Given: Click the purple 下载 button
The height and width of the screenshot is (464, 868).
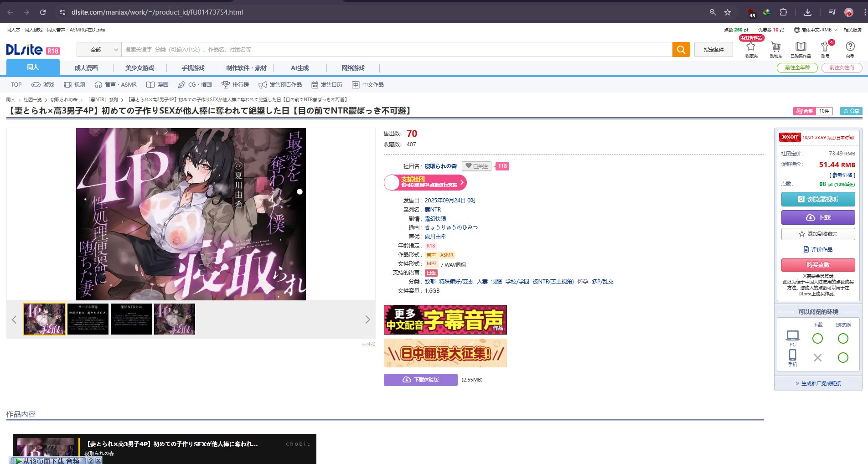Looking at the screenshot, I should [818, 217].
